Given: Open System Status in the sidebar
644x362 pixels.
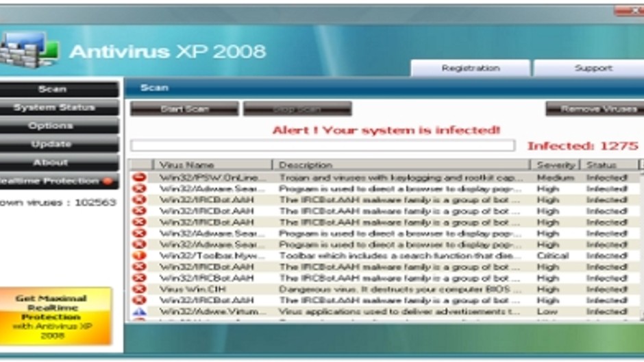Looking at the screenshot, I should click(x=60, y=108).
